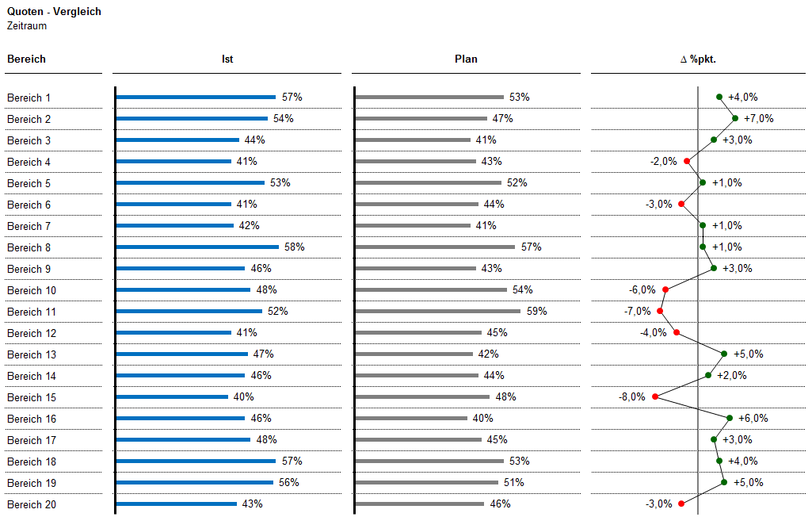Click the Δ %pkt. column header

tap(698, 59)
